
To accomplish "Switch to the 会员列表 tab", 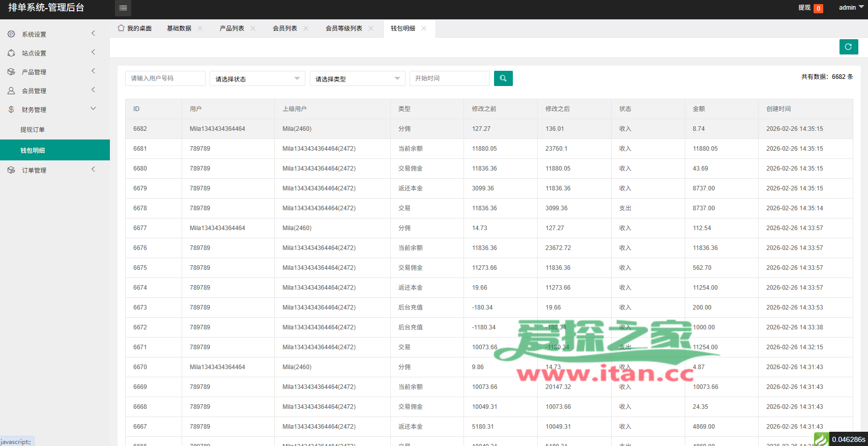I will pyautogui.click(x=284, y=29).
